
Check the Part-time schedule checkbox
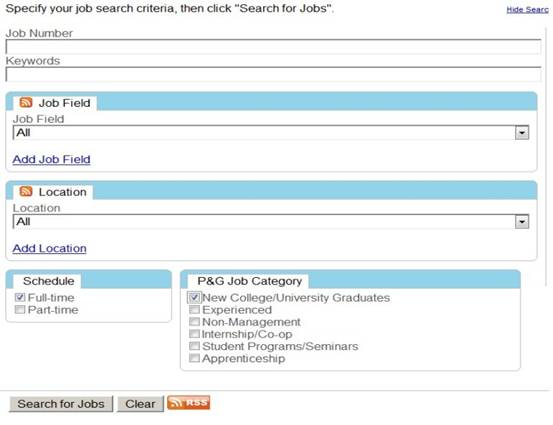point(20,309)
